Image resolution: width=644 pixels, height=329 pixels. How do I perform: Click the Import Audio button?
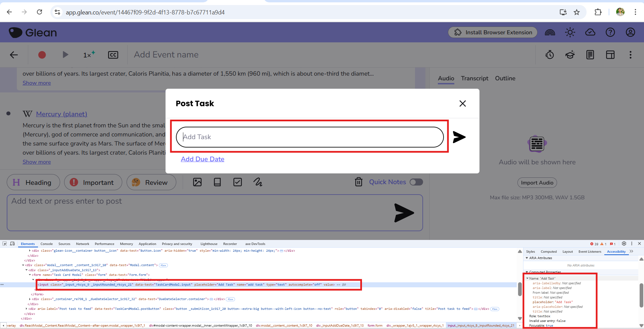(x=537, y=183)
